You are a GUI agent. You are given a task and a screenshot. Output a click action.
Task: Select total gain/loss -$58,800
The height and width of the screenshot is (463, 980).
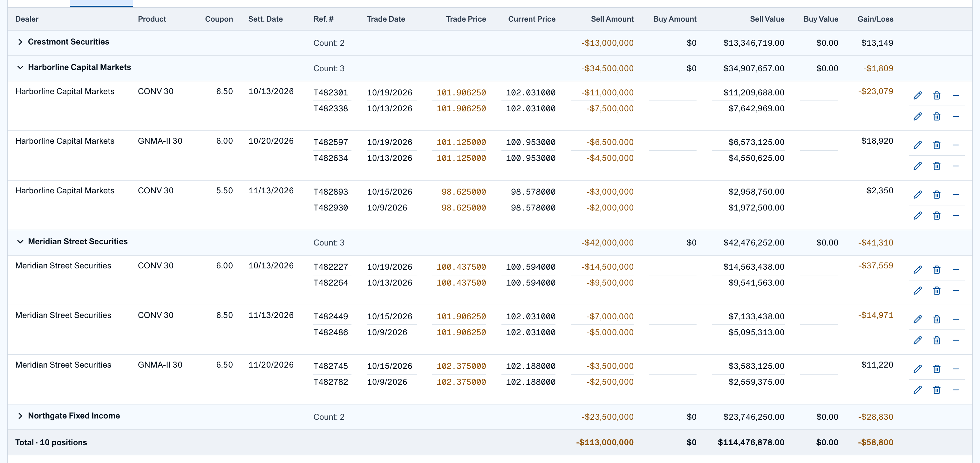(x=875, y=442)
